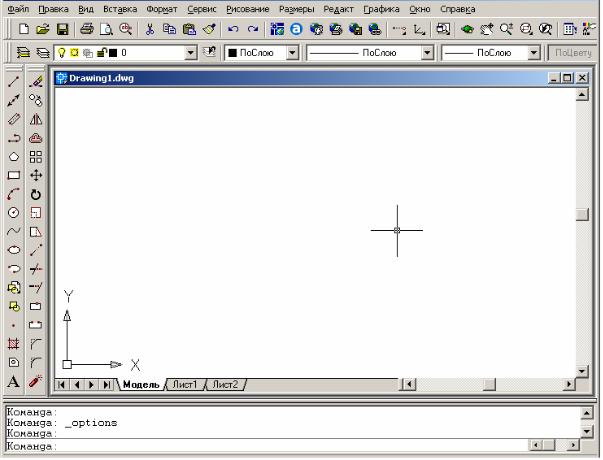Select the Fillet tool
This screenshot has height=460, width=603.
(36, 362)
